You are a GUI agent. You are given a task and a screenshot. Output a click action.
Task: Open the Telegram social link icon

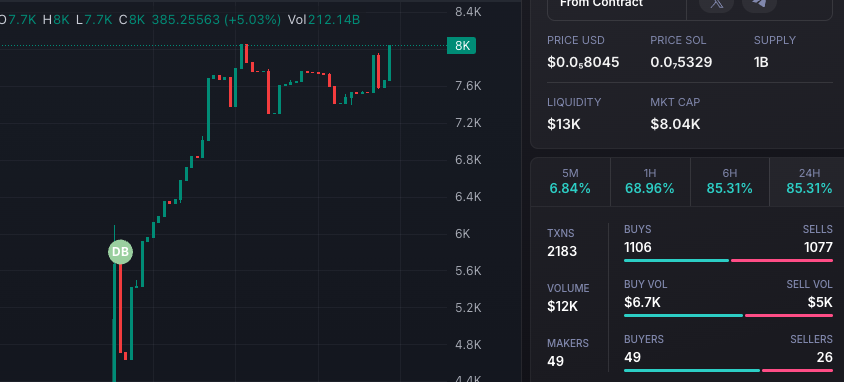click(x=759, y=3)
